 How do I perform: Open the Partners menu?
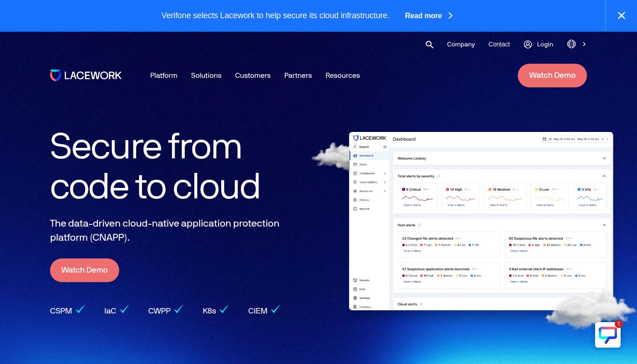298,76
